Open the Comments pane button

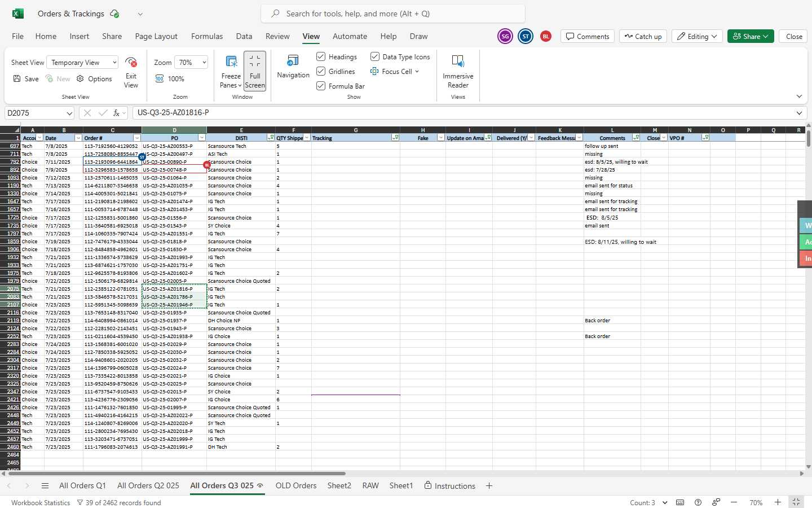[588, 36]
